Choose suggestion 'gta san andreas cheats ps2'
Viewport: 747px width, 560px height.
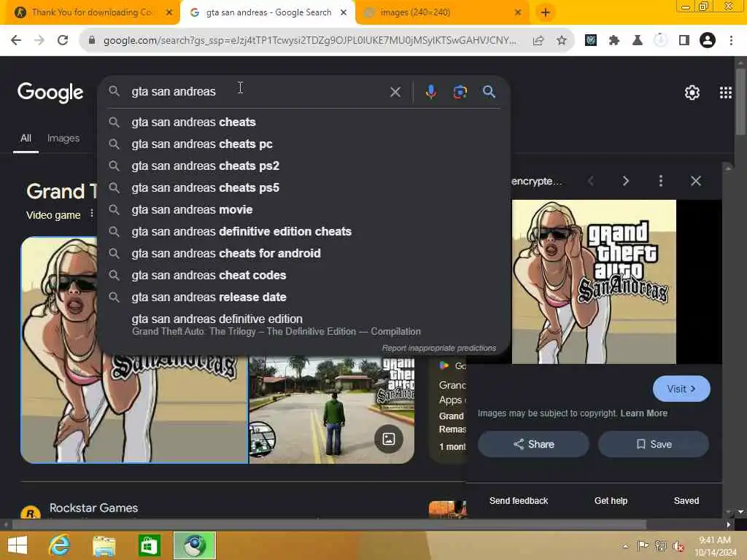tap(305, 166)
